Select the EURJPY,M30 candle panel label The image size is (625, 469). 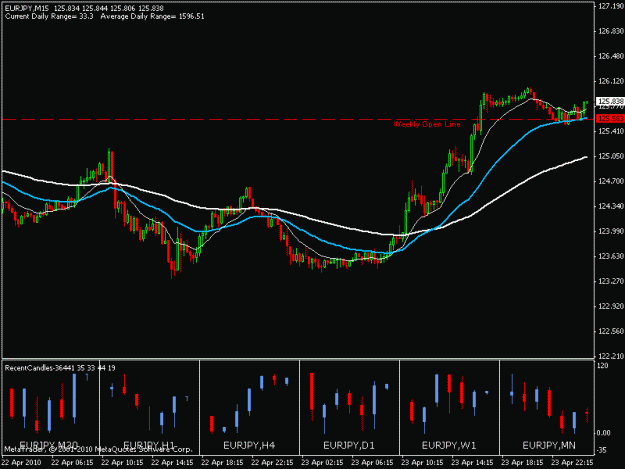point(49,445)
